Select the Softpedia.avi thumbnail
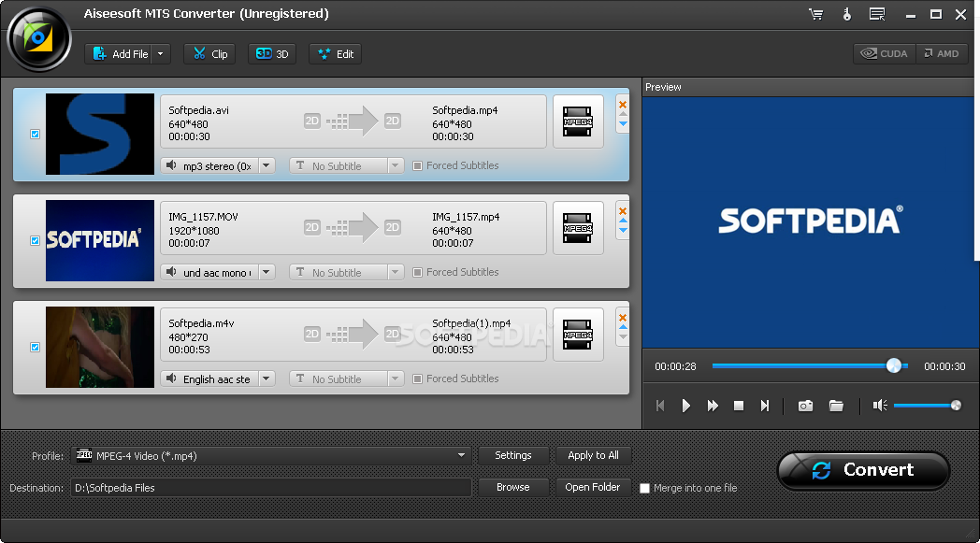The image size is (980, 543). click(100, 135)
